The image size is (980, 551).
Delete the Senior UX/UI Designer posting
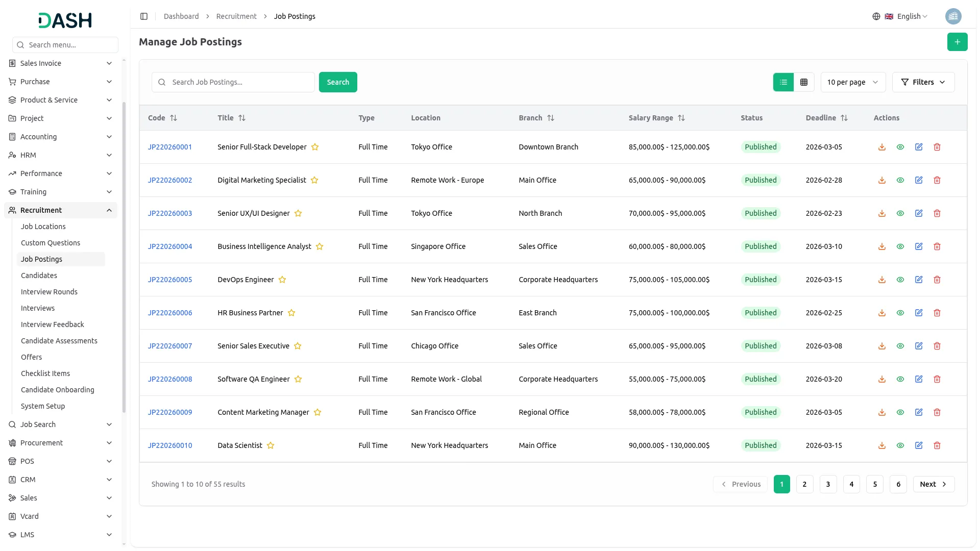937,213
